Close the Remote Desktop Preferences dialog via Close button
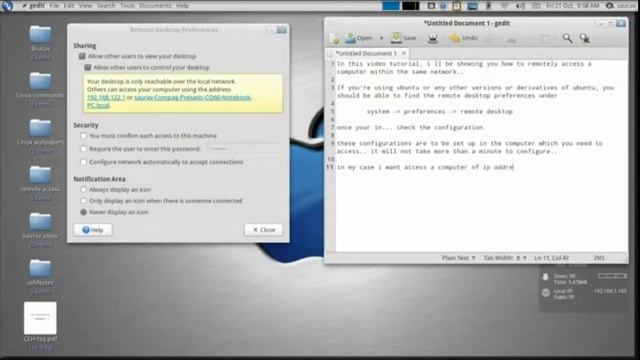Screen dimensions: 640x360 pos(263,230)
